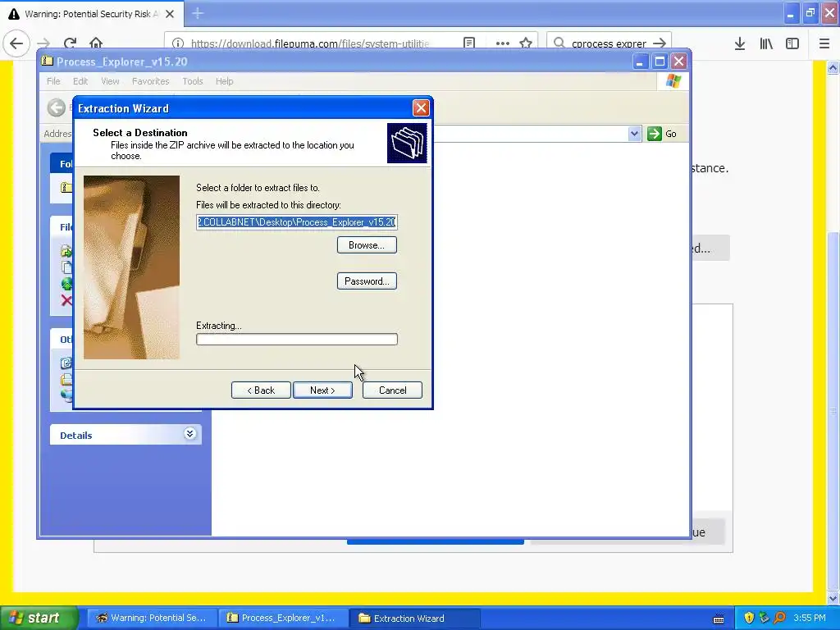Image resolution: width=840 pixels, height=630 pixels.
Task: Switch to Process_Explorer_v1... taskbar item
Action: coord(283,619)
